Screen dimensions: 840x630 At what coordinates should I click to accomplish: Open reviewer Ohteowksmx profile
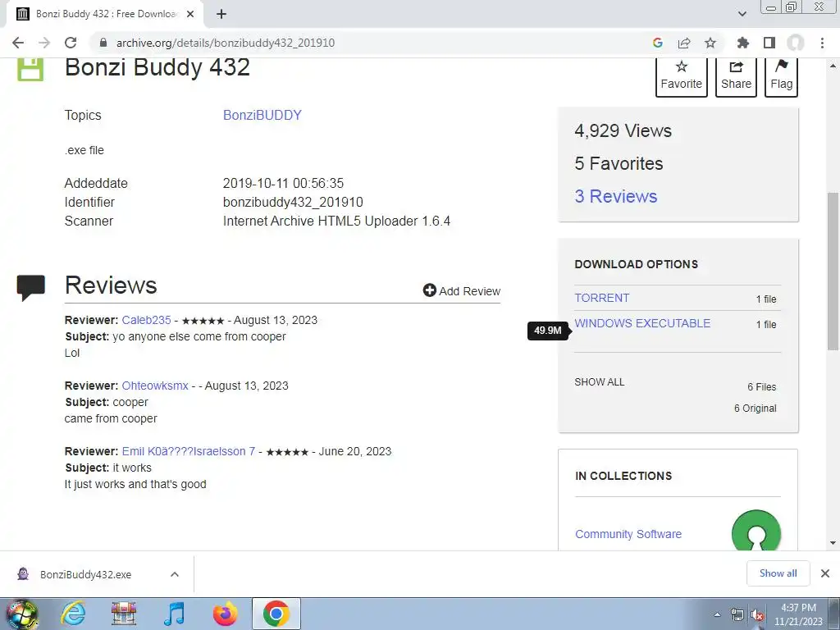click(x=155, y=386)
